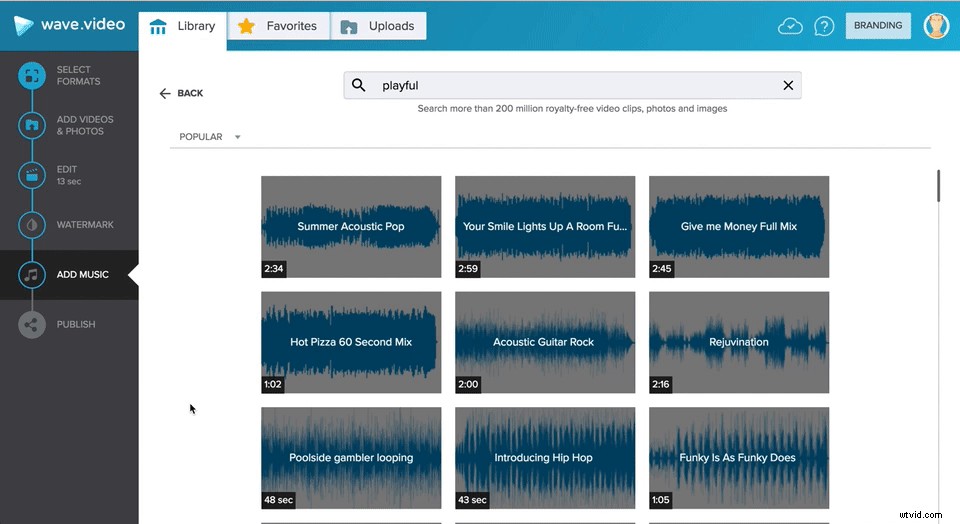Click the 1:05 duration badge
Screen dimensions: 960x524
pos(661,500)
